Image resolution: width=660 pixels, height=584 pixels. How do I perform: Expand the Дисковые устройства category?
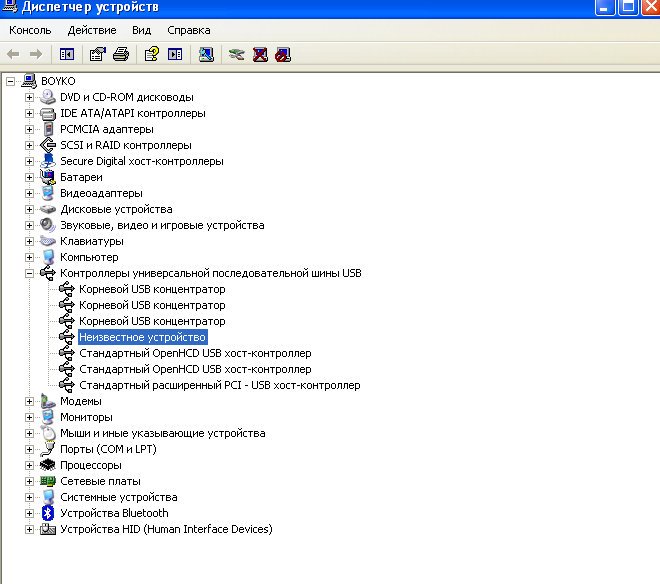click(x=29, y=209)
